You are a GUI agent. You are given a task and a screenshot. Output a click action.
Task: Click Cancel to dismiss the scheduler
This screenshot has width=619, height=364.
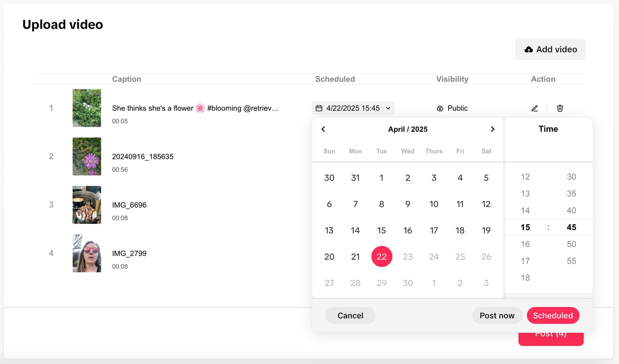click(350, 315)
